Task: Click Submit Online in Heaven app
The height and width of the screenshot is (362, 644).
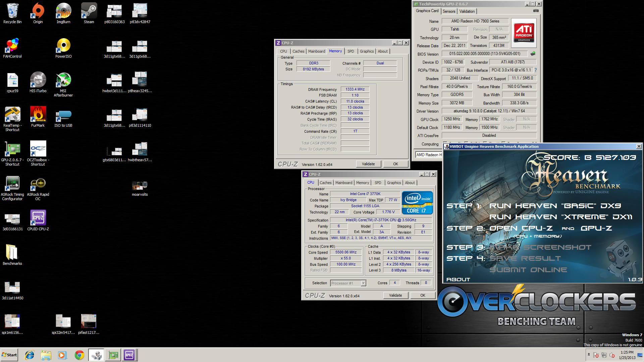Action: point(528,270)
